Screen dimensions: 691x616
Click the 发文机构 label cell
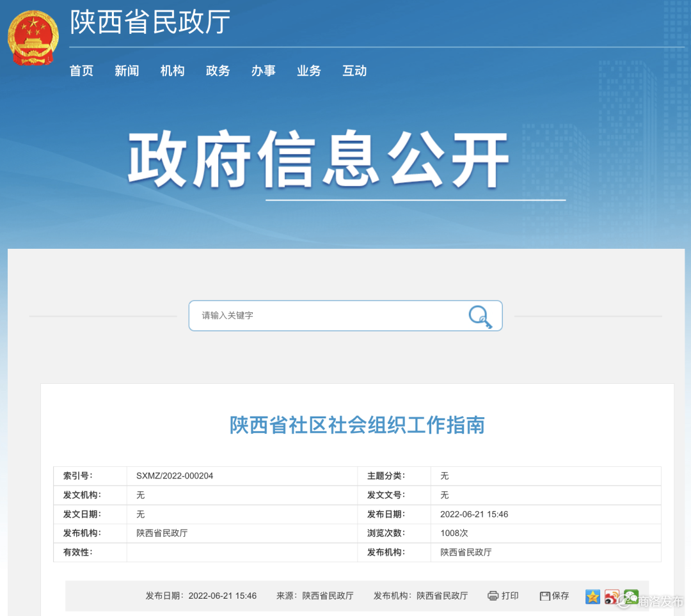[x=90, y=495]
